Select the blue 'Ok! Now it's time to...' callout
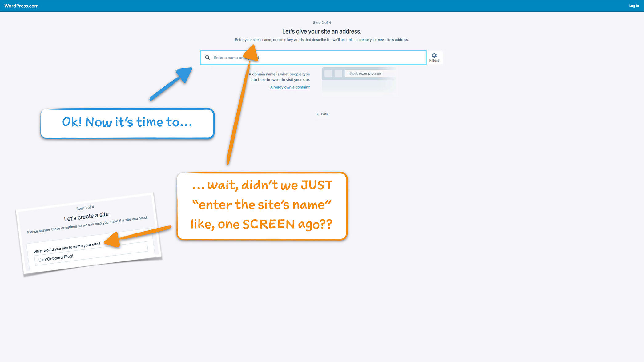This screenshot has width=644, height=362. point(127,123)
